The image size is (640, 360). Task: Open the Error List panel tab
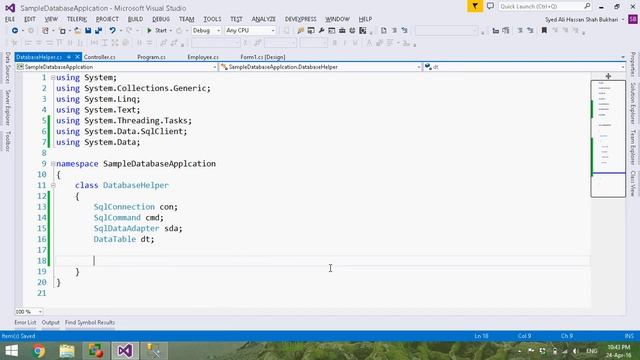point(25,322)
